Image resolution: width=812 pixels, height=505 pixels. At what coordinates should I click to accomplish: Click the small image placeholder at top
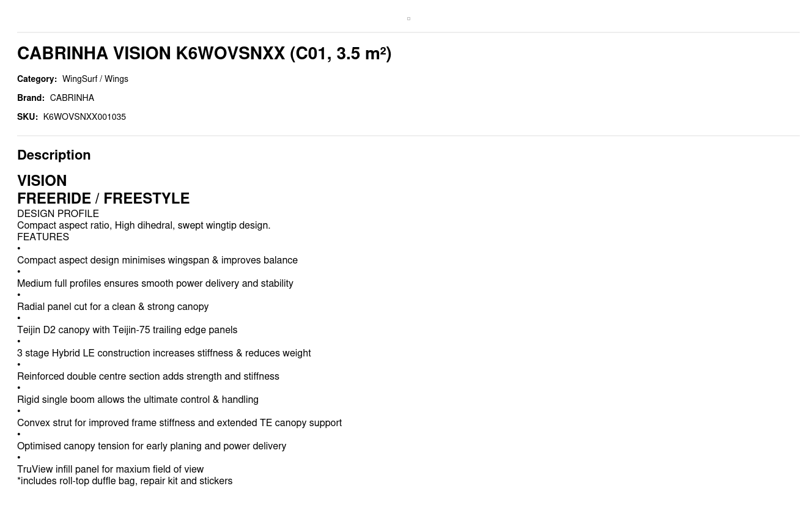click(408, 19)
